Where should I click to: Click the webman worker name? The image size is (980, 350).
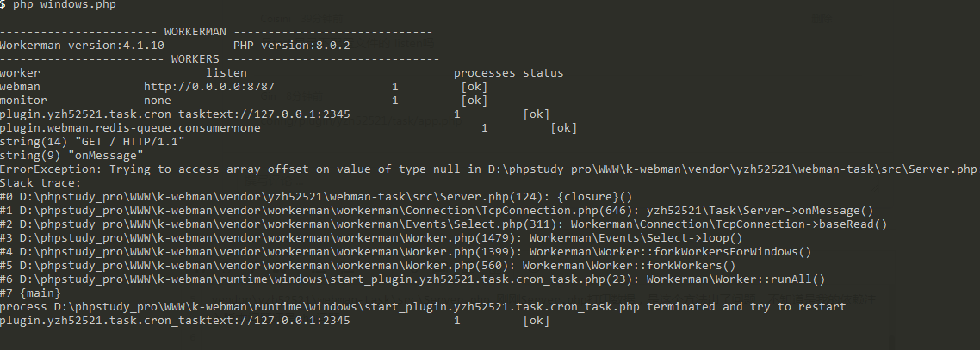20,87
